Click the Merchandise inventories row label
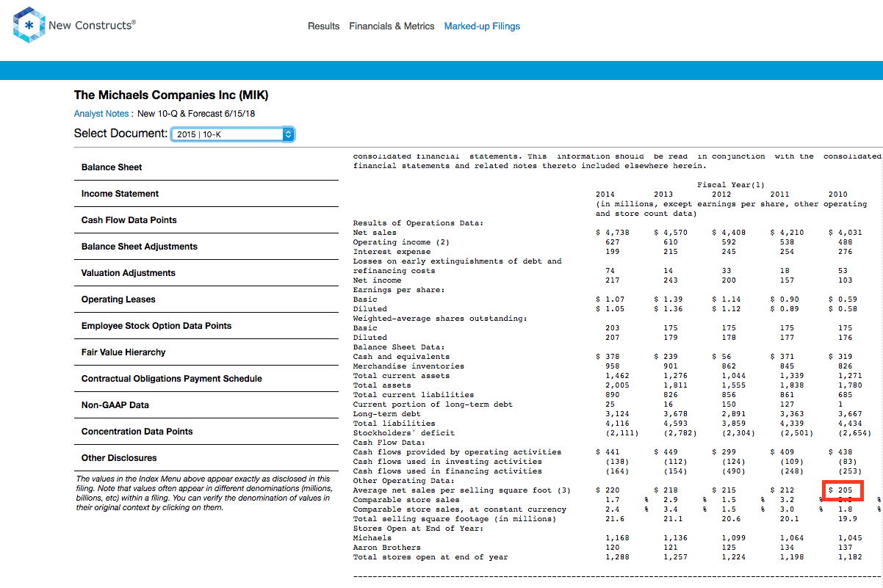This screenshot has height=588, width=883. (408, 366)
